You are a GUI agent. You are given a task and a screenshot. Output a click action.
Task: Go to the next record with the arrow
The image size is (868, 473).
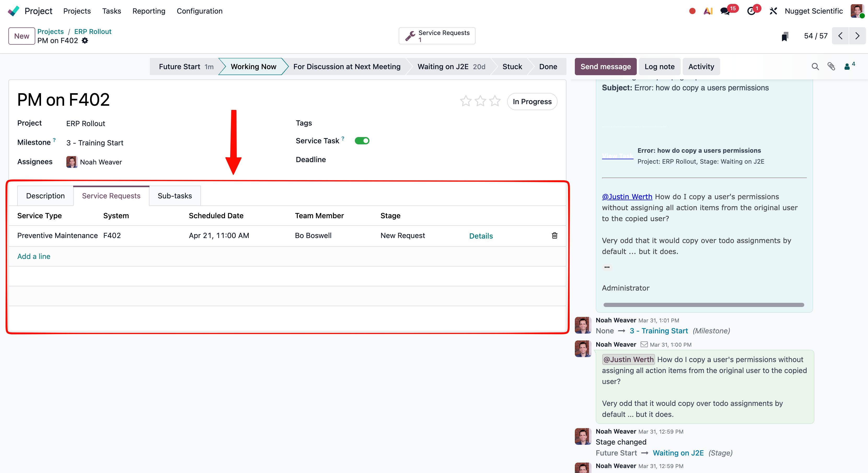click(857, 36)
